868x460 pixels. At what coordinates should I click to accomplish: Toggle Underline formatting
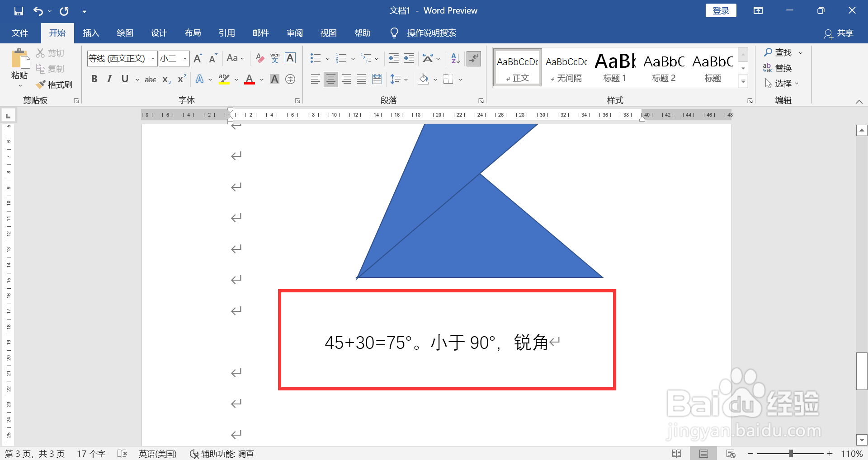[x=125, y=79]
